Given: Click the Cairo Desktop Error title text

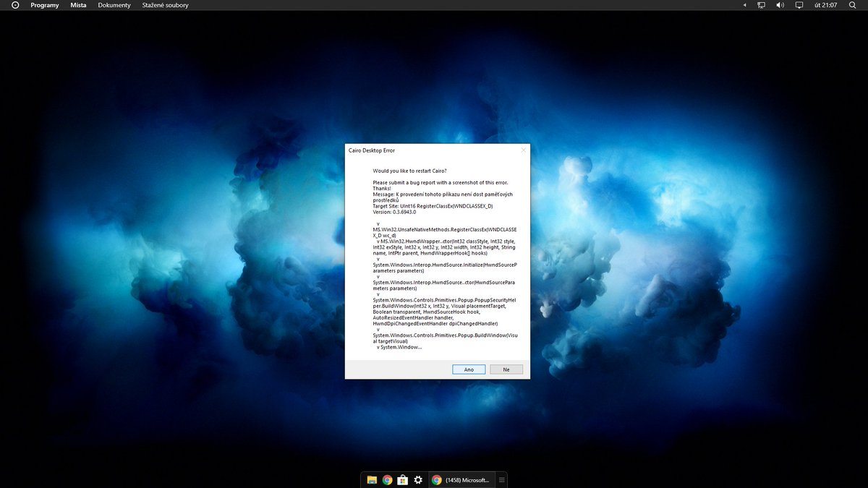Looking at the screenshot, I should tap(372, 150).
